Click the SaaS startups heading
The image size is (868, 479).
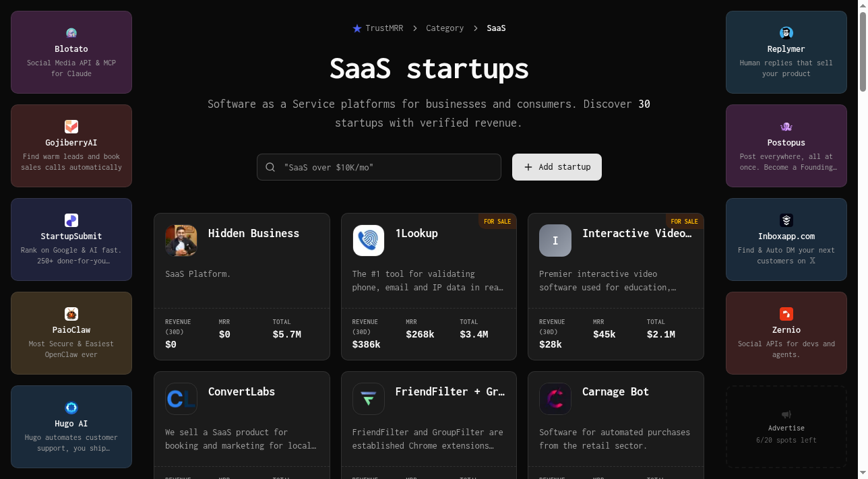click(429, 69)
